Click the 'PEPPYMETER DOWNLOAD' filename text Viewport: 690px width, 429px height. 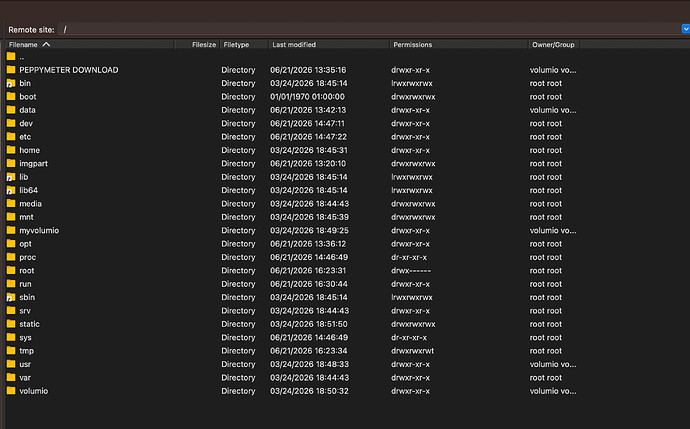pyautogui.click(x=69, y=70)
